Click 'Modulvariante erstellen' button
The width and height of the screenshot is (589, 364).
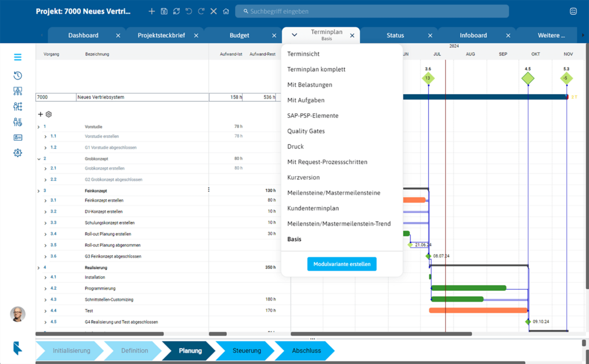342,264
